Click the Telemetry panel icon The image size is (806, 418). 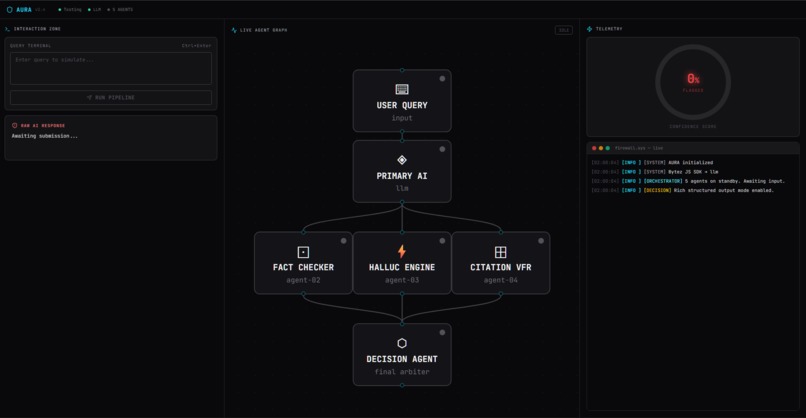[x=590, y=29]
